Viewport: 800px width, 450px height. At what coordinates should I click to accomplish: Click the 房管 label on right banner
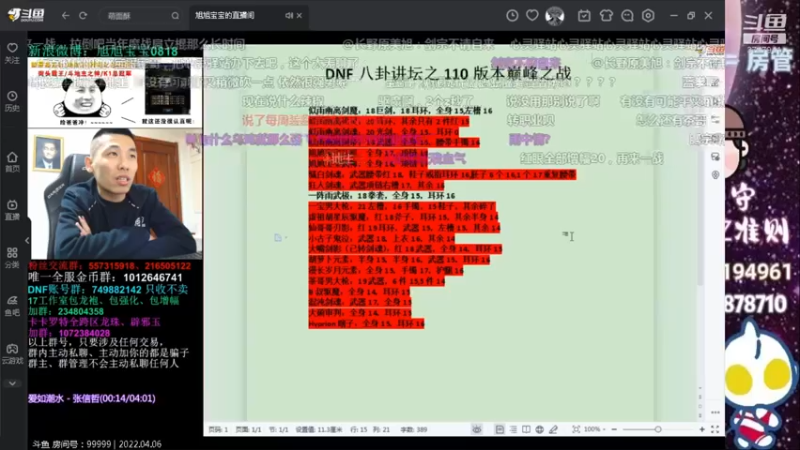click(x=768, y=61)
